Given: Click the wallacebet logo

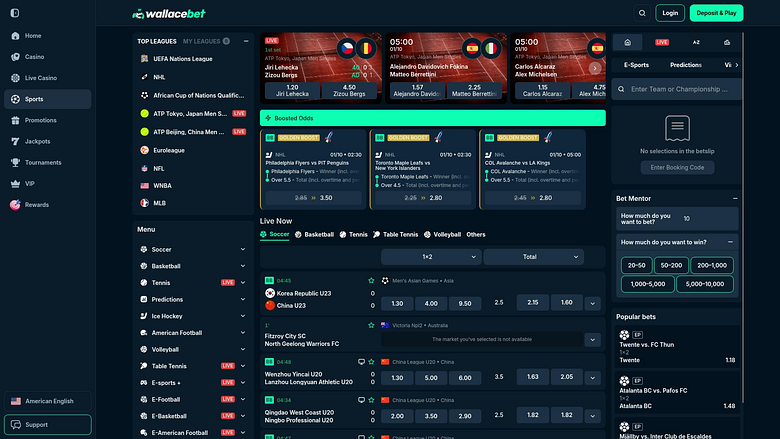Looking at the screenshot, I should tap(169, 13).
